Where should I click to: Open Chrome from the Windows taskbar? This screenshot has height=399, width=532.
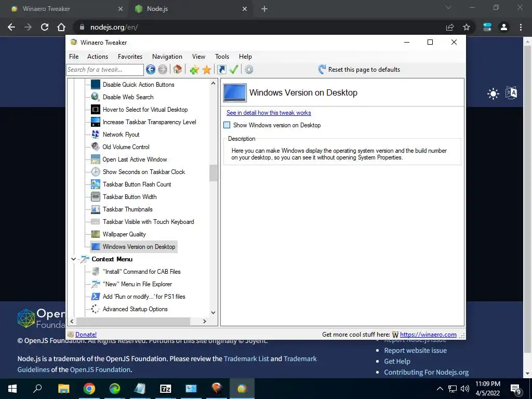(x=89, y=389)
